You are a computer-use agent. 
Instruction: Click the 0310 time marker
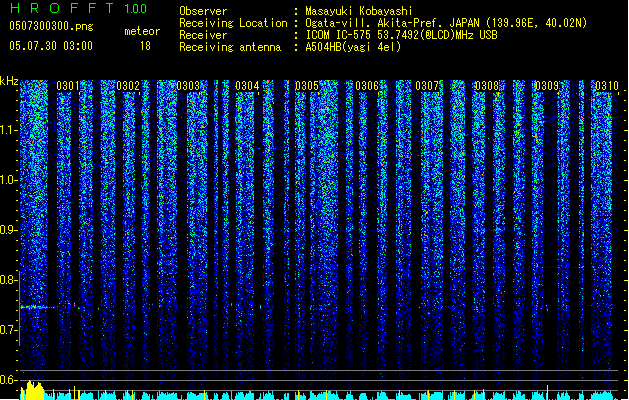pos(607,86)
